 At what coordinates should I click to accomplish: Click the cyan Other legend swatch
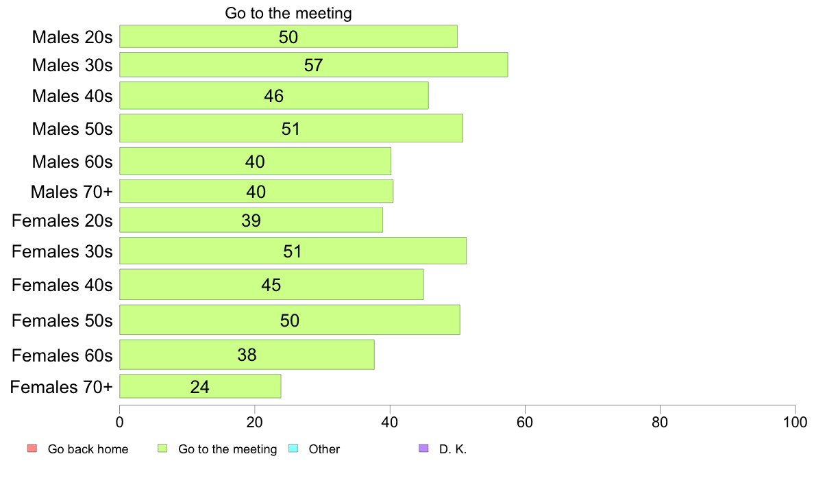pyautogui.click(x=293, y=449)
